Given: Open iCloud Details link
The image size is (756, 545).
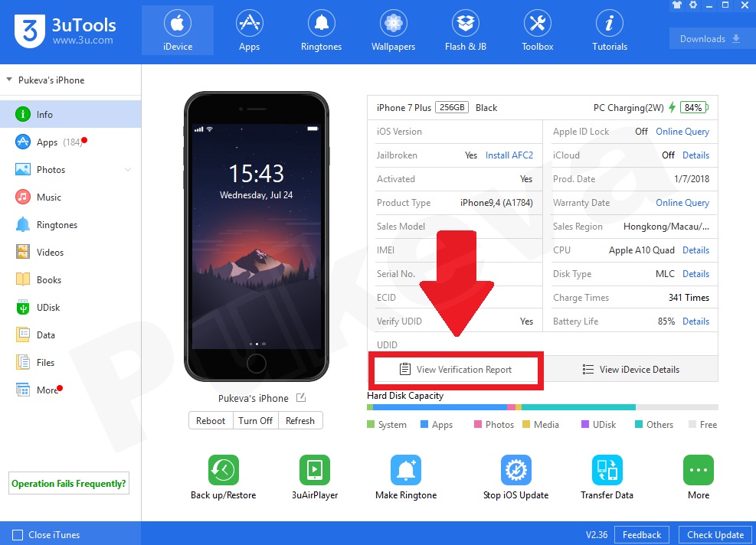Looking at the screenshot, I should click(x=695, y=155).
